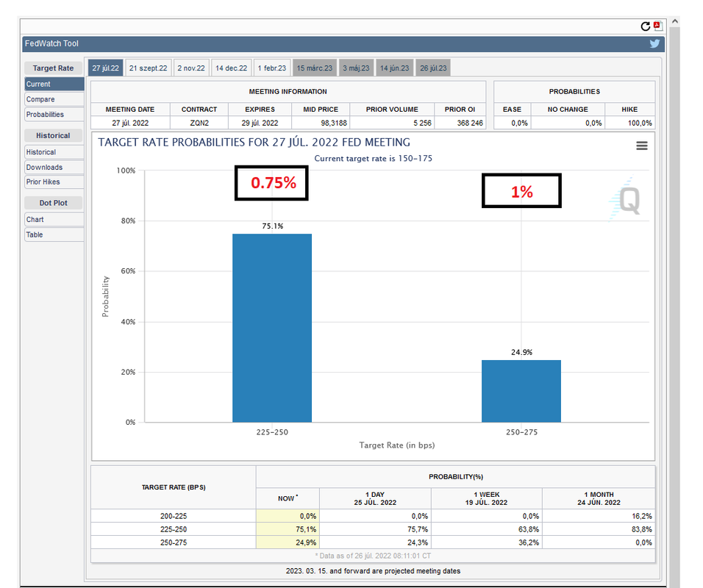
Task: Click the NOW value 75,1% cell
Action: click(288, 529)
